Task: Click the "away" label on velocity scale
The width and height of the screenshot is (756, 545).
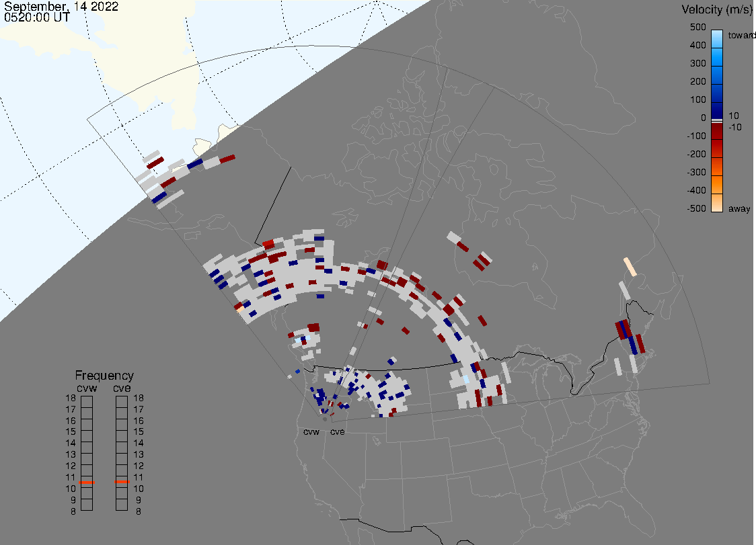Action: point(739,208)
